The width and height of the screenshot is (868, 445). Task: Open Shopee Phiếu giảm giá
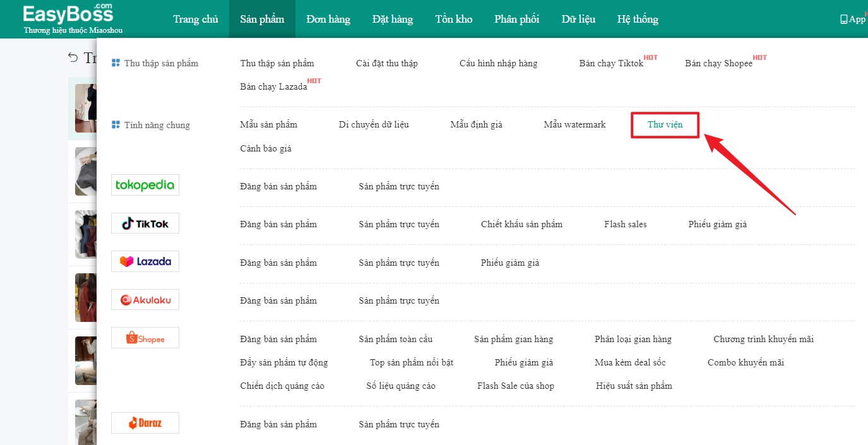(524, 362)
